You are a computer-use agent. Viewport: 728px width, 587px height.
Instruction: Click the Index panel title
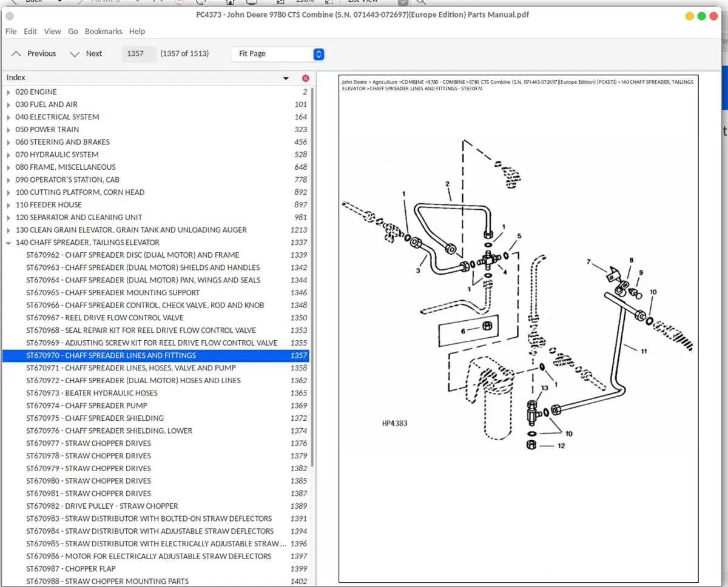coord(16,78)
